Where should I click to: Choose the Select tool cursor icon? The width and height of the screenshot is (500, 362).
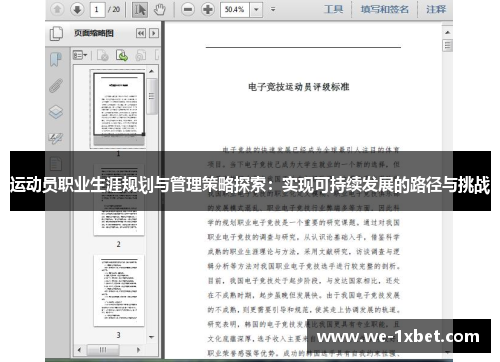[140, 10]
